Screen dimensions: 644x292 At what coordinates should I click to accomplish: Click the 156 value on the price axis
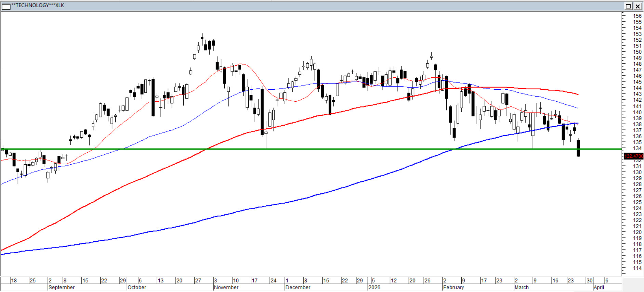(637, 16)
